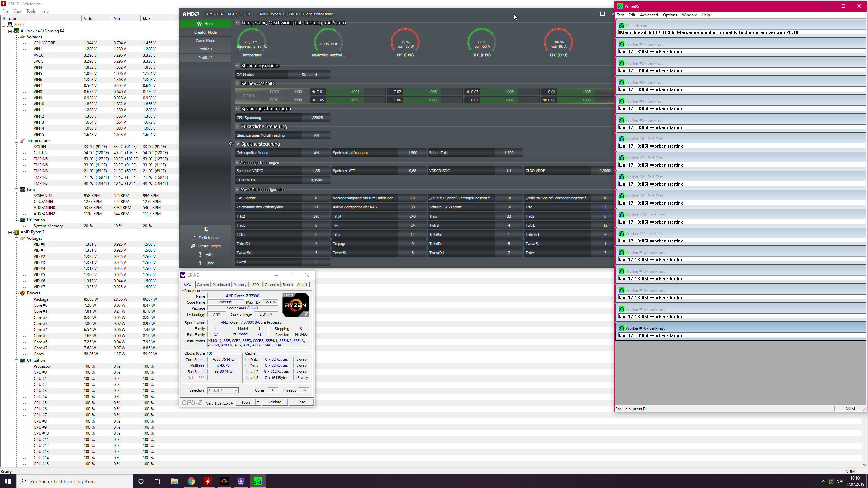The width and height of the screenshot is (868, 488).
Task: Click the Home icon in Ryzen Master sidebar
Action: coord(199,24)
